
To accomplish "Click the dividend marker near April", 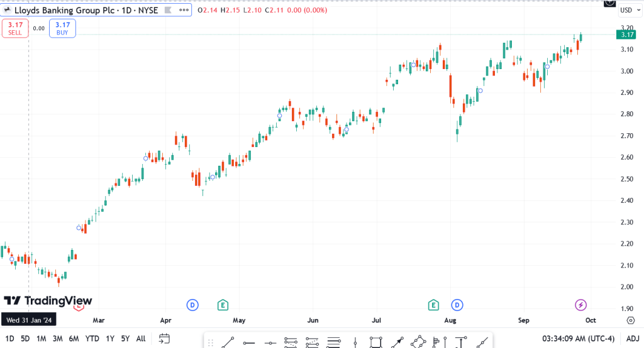I will (x=192, y=305).
